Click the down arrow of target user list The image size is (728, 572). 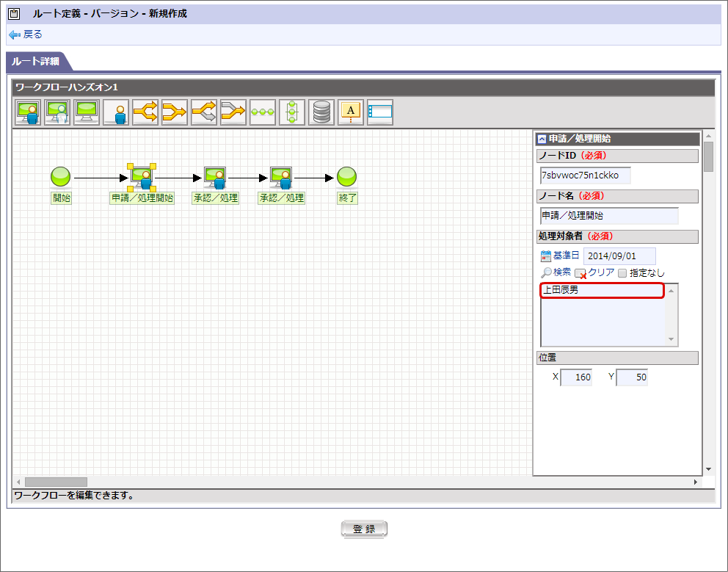(671, 339)
